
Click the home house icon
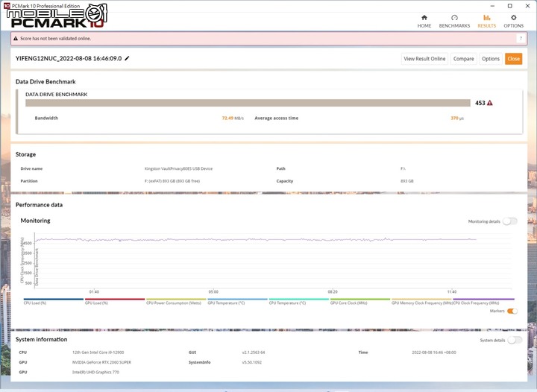[x=424, y=17]
